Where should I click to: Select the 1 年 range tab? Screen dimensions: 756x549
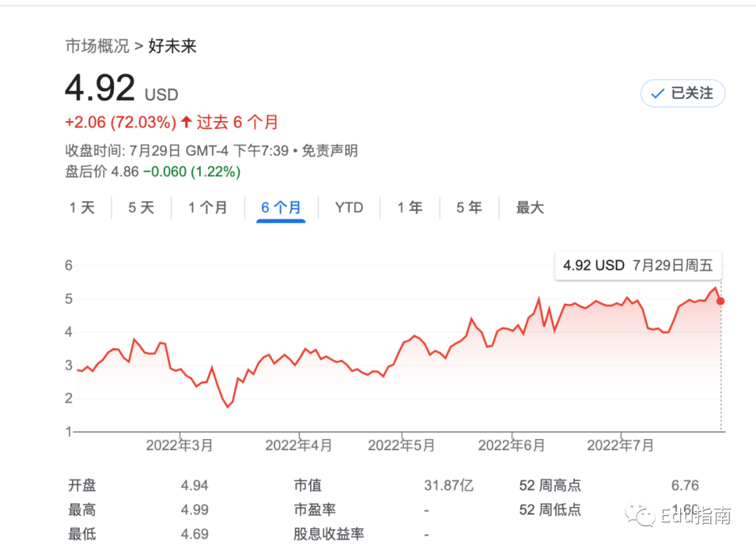409,208
